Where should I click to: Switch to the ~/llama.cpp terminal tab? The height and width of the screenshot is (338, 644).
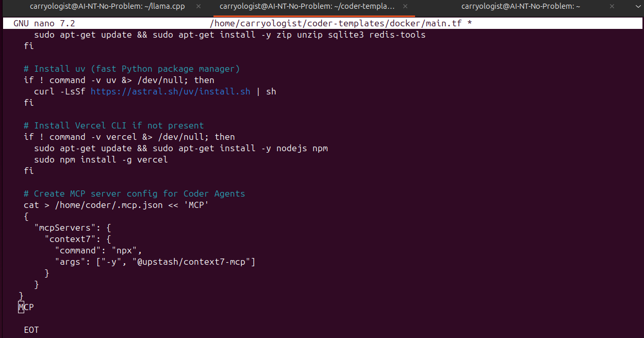(107, 7)
